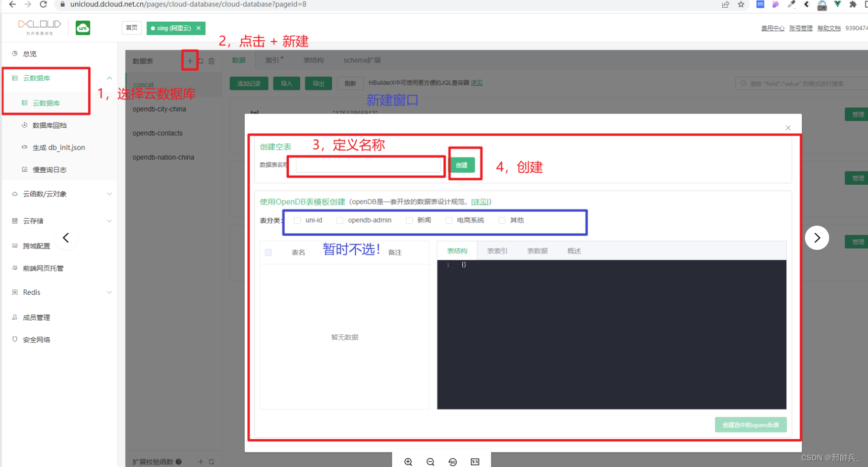Collapse the 云数据库 sidebar group
This screenshot has height=467, width=868.
[x=110, y=78]
